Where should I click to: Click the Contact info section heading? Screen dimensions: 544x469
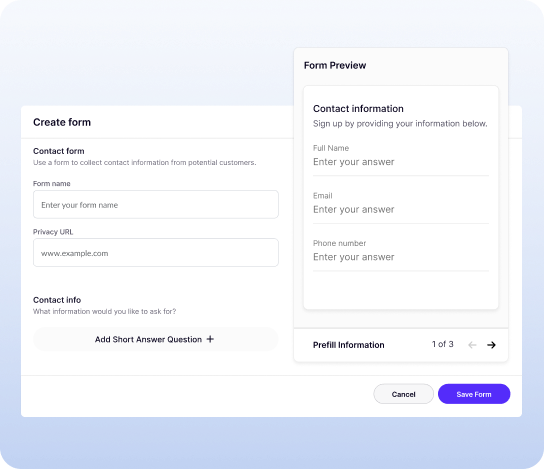click(57, 300)
